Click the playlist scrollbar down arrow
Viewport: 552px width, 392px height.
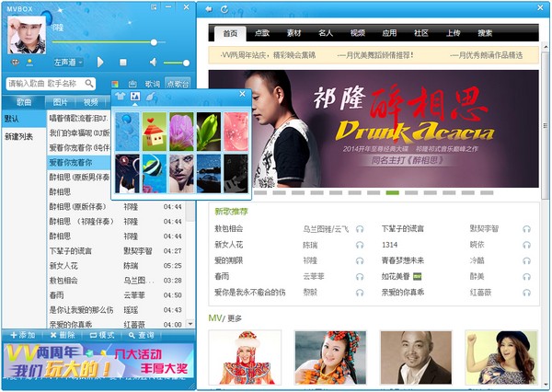[190, 323]
